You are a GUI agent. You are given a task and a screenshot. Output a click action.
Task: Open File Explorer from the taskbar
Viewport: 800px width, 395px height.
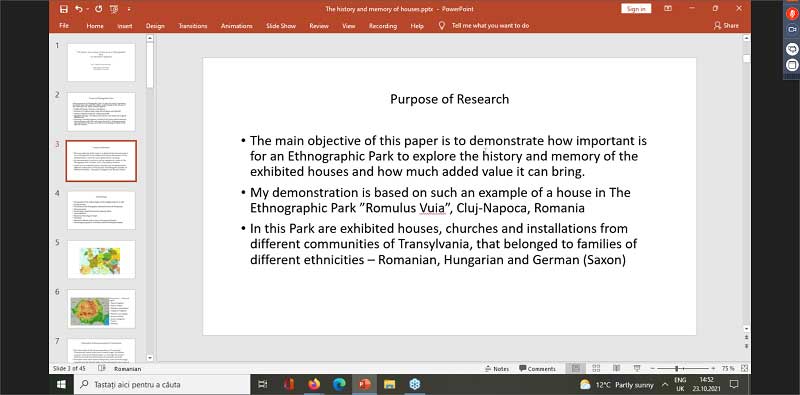[x=390, y=384]
